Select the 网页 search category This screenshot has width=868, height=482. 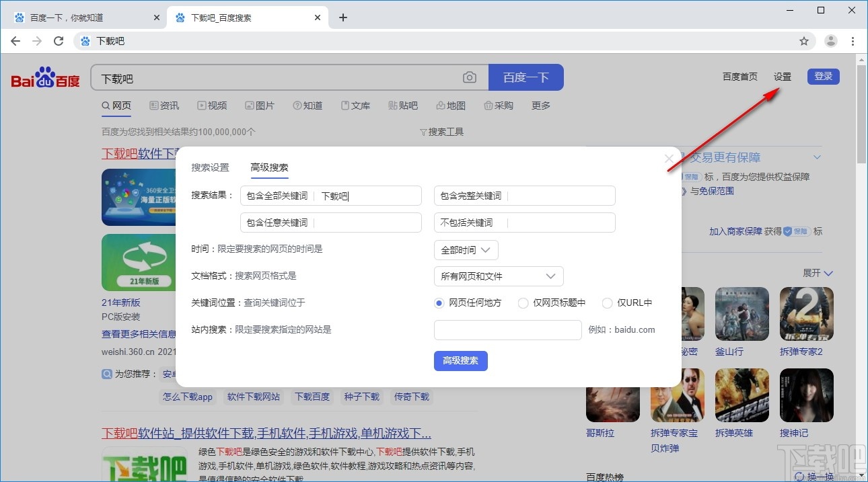[x=116, y=106]
